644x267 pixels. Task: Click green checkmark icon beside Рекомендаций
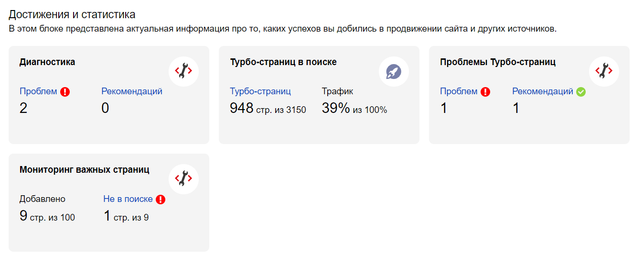(x=581, y=92)
